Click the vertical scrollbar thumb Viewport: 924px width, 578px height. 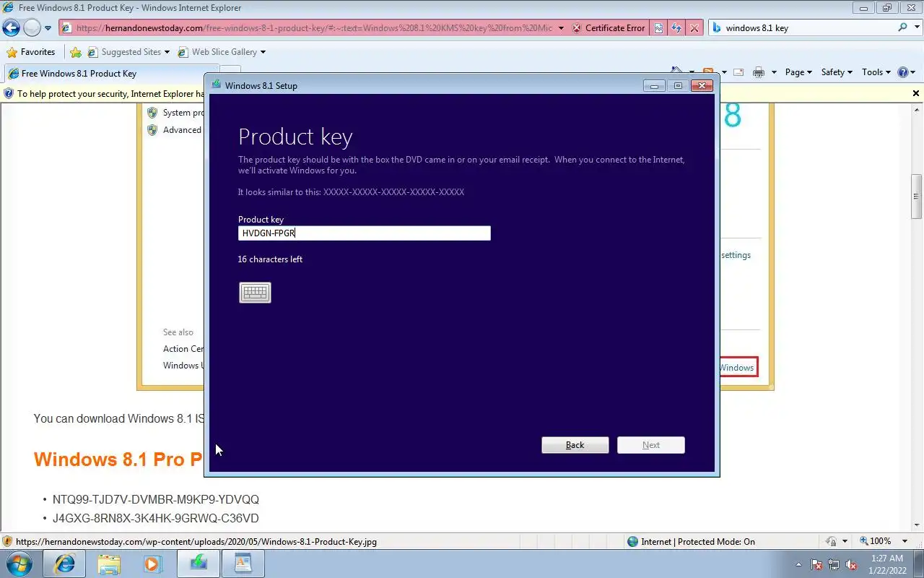pyautogui.click(x=917, y=197)
